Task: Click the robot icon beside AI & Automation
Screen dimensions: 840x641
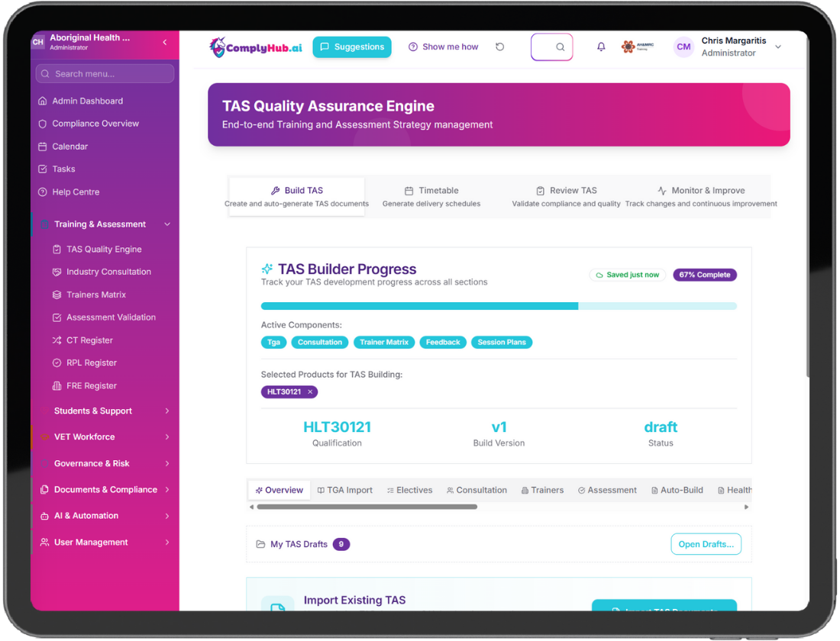Action: click(44, 516)
